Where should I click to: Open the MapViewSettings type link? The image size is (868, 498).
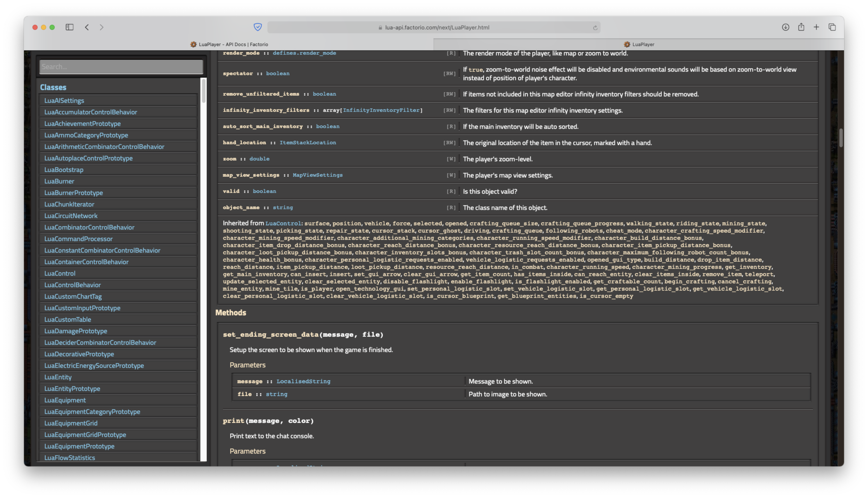pyautogui.click(x=317, y=175)
